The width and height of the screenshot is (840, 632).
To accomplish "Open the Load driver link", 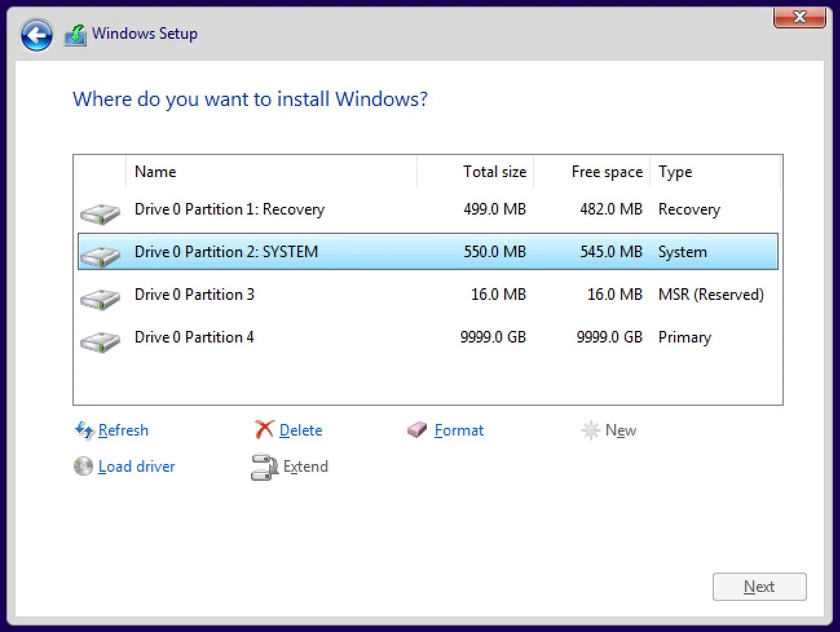I will pos(136,467).
